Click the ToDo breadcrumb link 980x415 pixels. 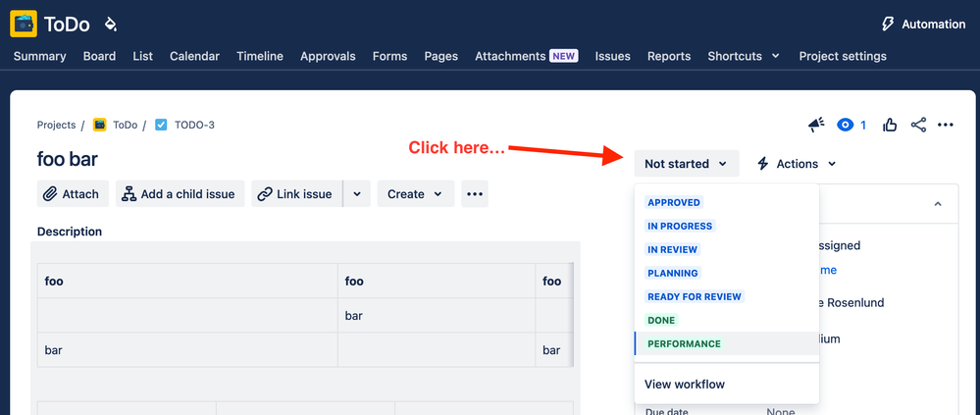click(125, 125)
